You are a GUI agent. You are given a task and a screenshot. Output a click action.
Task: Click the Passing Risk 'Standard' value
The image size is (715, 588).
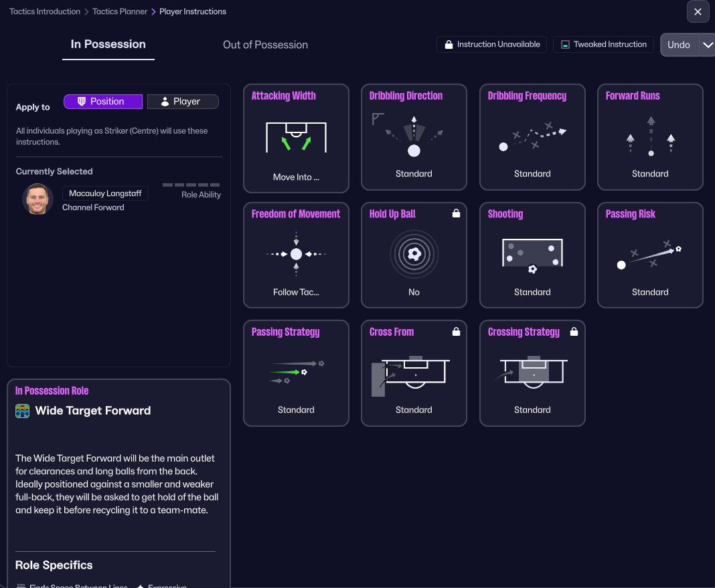650,292
